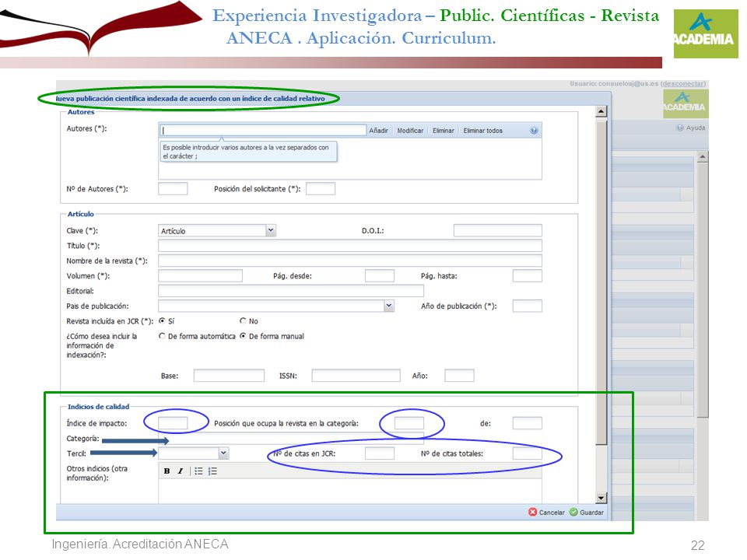Choose De forma automática indexing option
This screenshot has width=747, height=560.
[162, 336]
